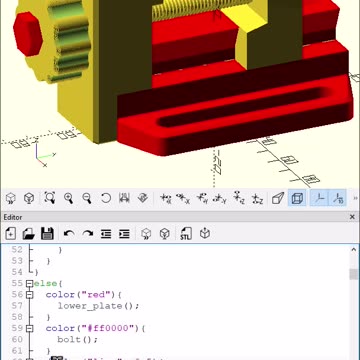
Task: Toggle Orthogonal projection view
Action: point(297,198)
